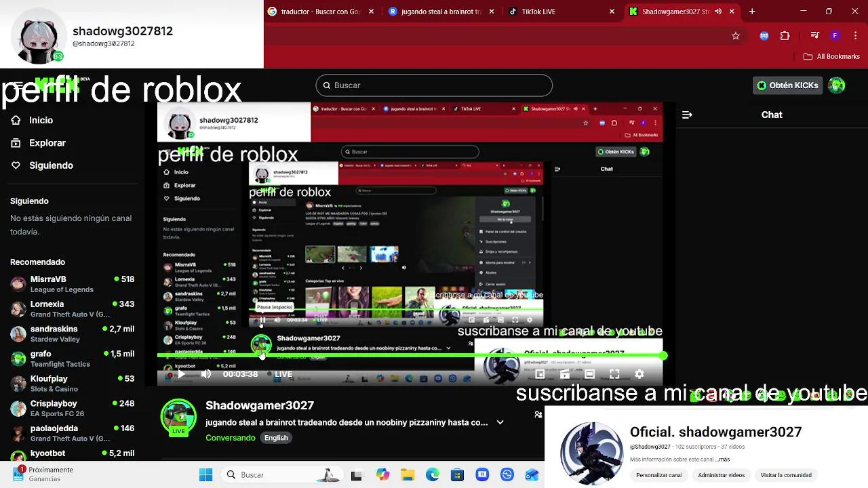
Task: Mute audio on the Shadowgamer3027 tab
Action: click(x=718, y=12)
